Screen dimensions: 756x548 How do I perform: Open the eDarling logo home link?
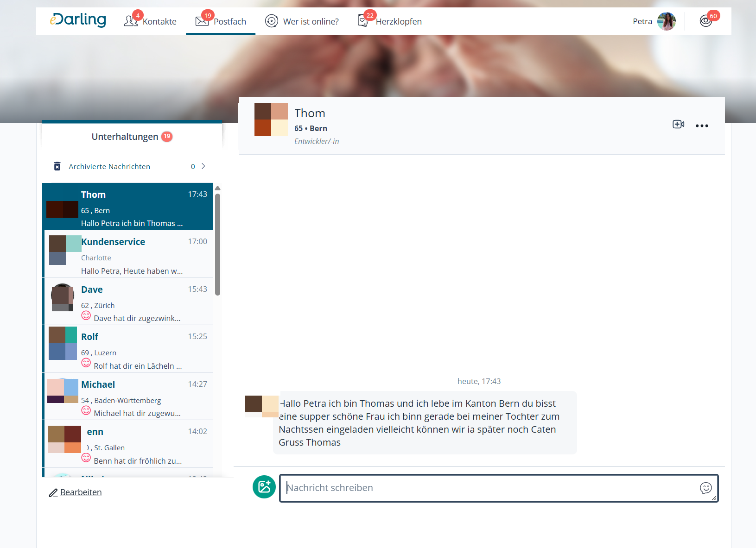[78, 20]
